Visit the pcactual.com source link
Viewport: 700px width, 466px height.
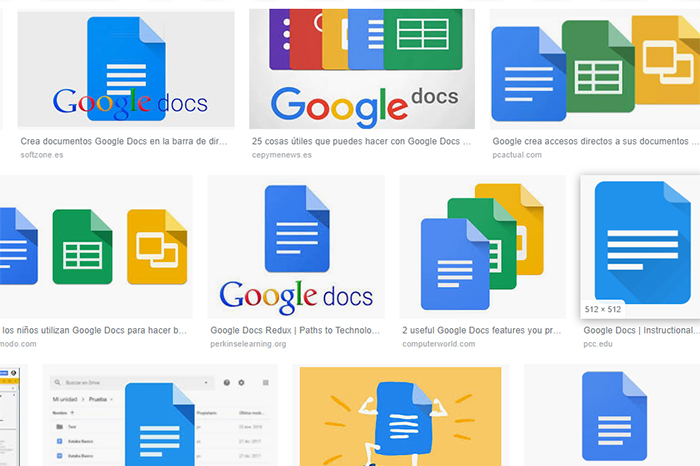pos(518,155)
